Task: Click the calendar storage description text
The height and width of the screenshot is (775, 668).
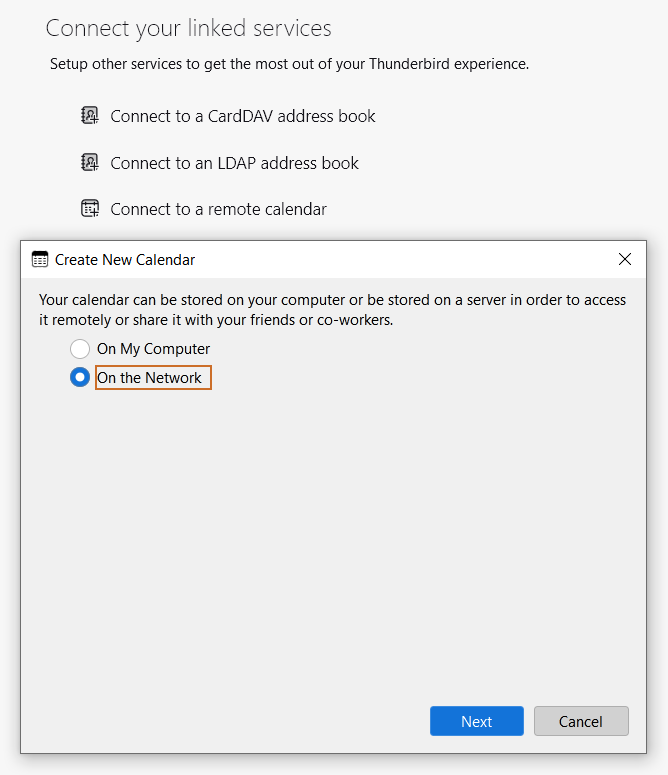Action: click(x=332, y=310)
